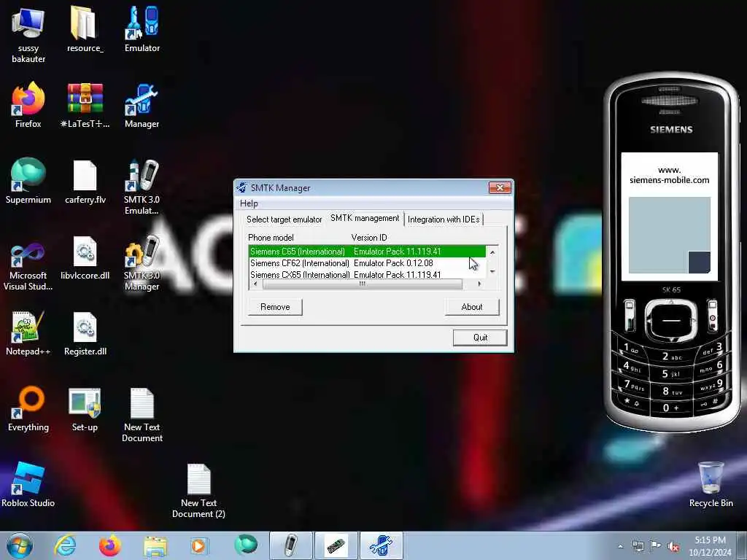Select the New Text Document file
747x560 pixels.
142,414
